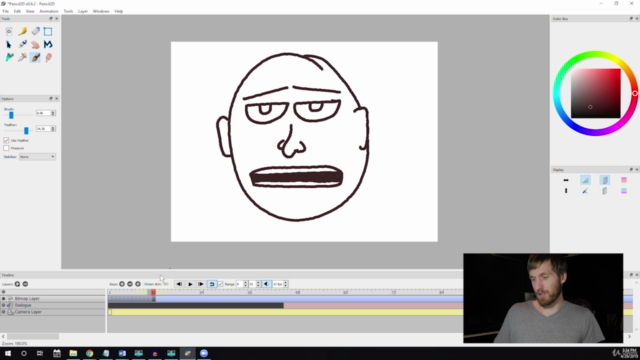Viewport: 640px width, 360px height.
Task: Toggle all layers visibility dot in header
Action: click(x=3, y=292)
